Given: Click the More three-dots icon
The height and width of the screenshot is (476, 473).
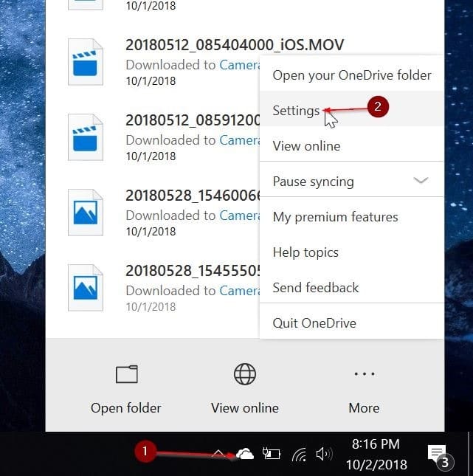Looking at the screenshot, I should [365, 373].
